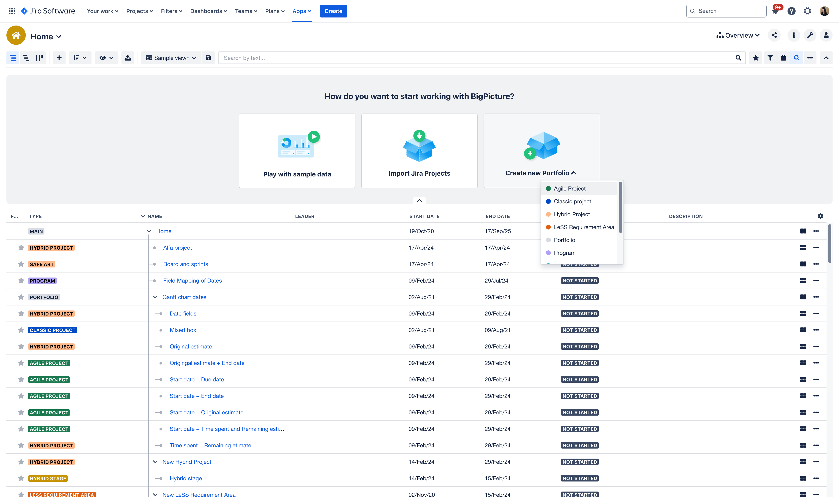Viewport: 839px width, 504px height.
Task: Open more actions on Home row
Action: (x=816, y=231)
